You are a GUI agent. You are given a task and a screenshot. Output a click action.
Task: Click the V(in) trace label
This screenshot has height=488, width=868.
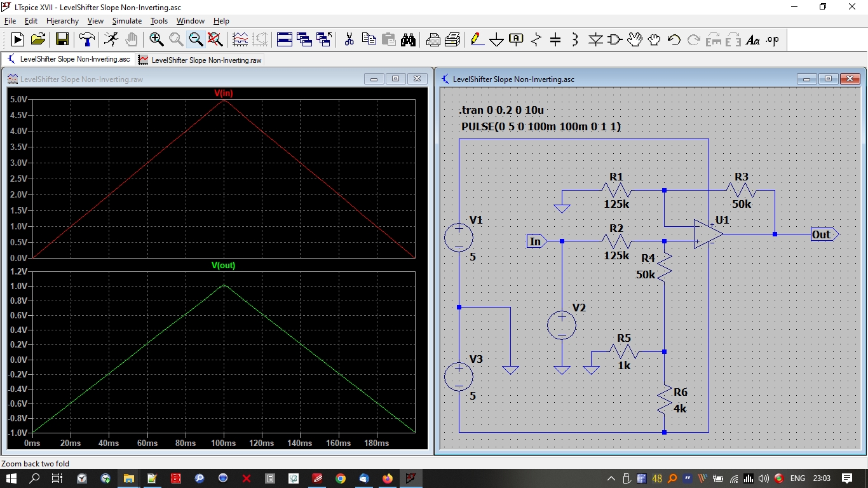coord(224,93)
